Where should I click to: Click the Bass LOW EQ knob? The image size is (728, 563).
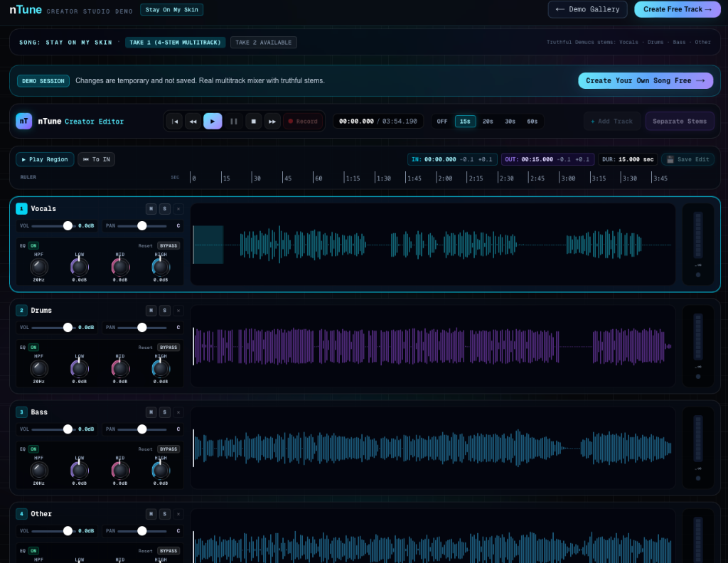(80, 470)
